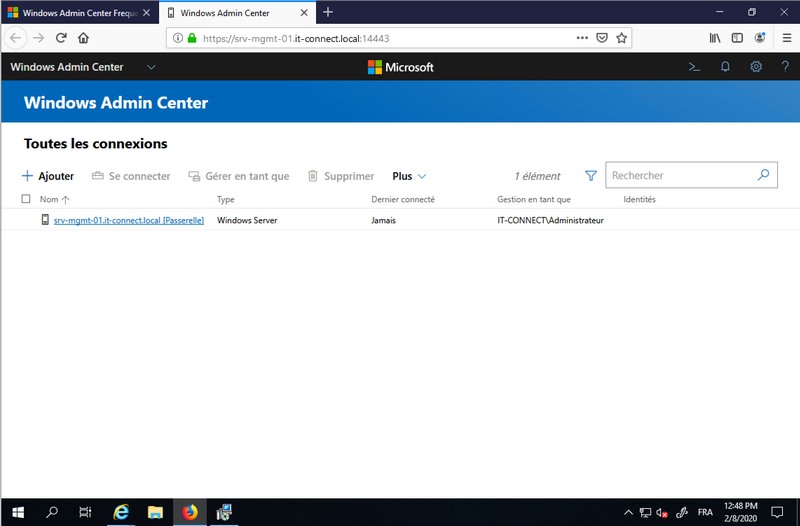Image resolution: width=800 pixels, height=526 pixels.
Task: Click the FRA language indicator
Action: coord(705,512)
